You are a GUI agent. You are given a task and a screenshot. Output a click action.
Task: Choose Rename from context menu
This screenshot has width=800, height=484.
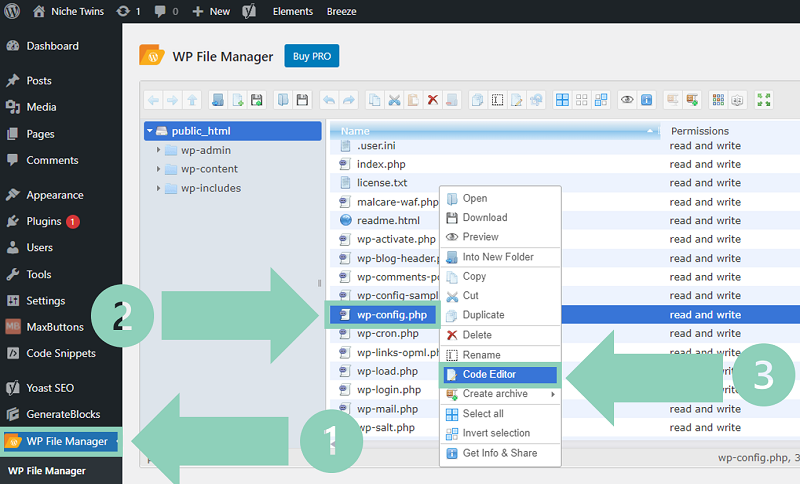500,355
